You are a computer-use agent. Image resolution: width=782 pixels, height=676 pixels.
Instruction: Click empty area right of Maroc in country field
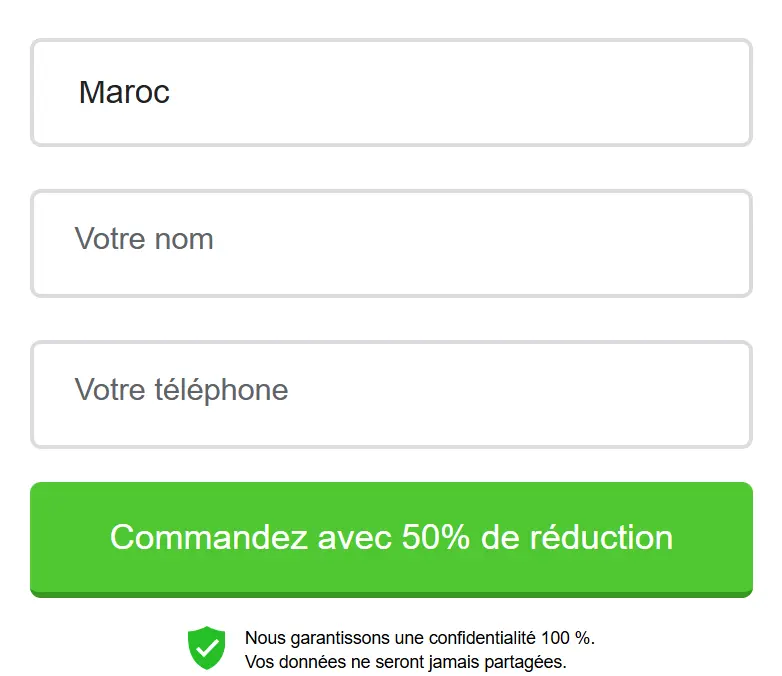point(500,93)
